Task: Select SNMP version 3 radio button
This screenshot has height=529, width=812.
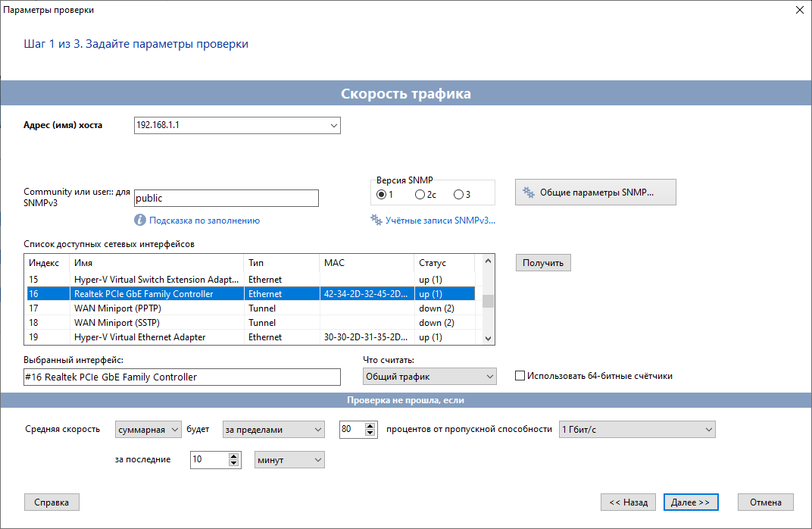Action: coord(458,195)
